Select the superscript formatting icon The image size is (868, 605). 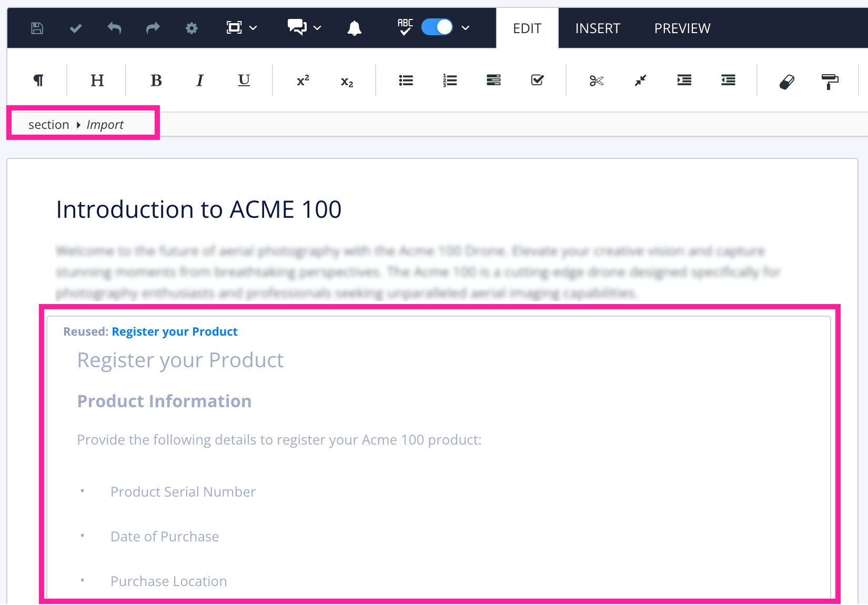(302, 80)
